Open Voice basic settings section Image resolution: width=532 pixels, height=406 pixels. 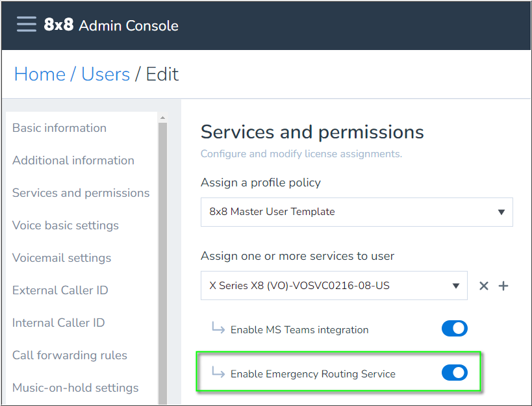(66, 225)
